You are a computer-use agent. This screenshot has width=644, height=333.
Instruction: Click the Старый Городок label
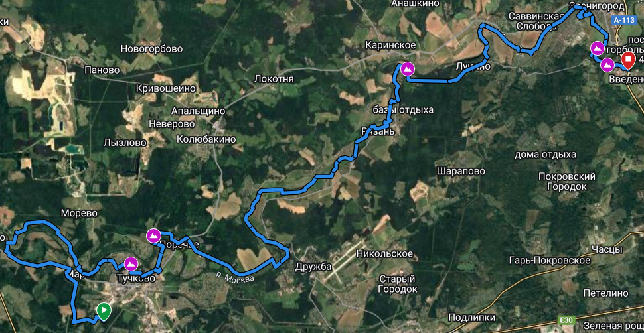click(398, 284)
